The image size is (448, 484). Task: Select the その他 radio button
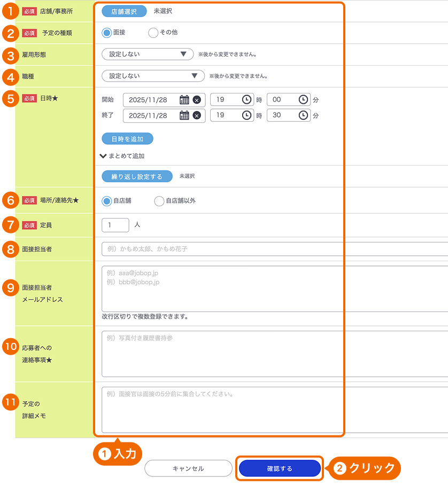pyautogui.click(x=152, y=32)
